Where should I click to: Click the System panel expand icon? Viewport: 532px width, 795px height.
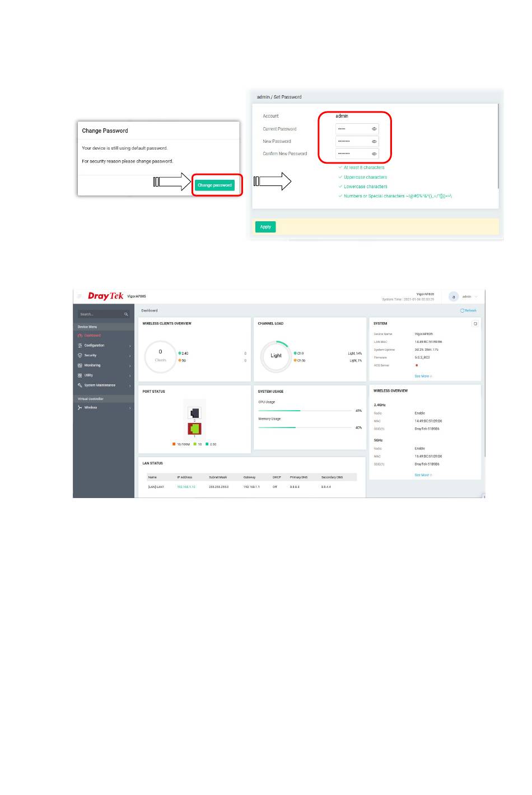coord(475,324)
